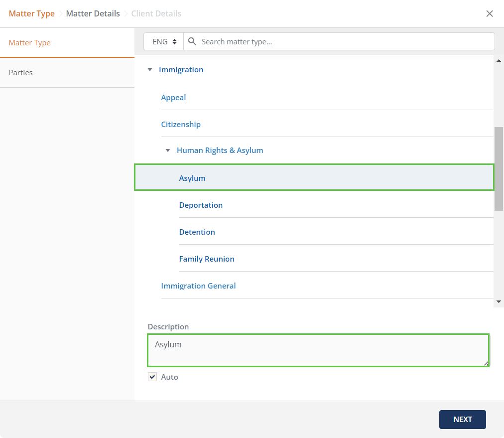Click the list scrollbar up arrow
The image size is (504, 438).
point(499,61)
